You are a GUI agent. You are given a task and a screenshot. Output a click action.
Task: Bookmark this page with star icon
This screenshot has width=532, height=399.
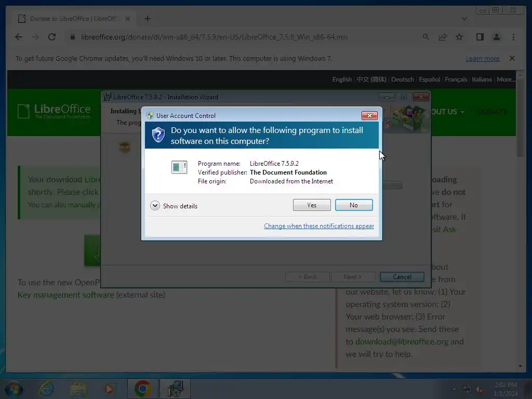point(459,37)
